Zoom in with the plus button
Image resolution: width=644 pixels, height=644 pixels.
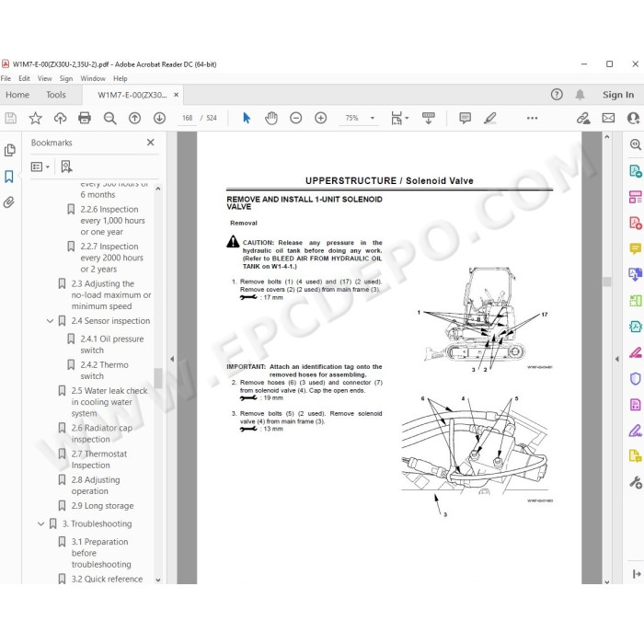[x=321, y=119]
